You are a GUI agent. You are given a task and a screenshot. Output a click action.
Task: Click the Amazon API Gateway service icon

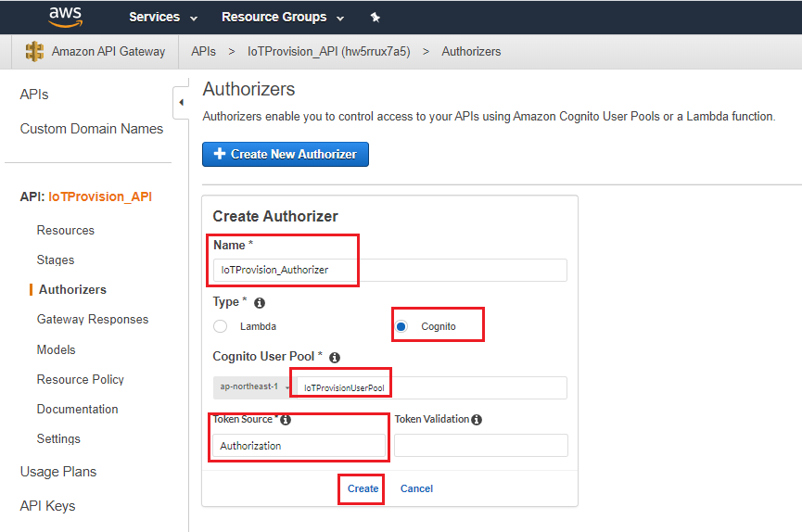tap(34, 51)
